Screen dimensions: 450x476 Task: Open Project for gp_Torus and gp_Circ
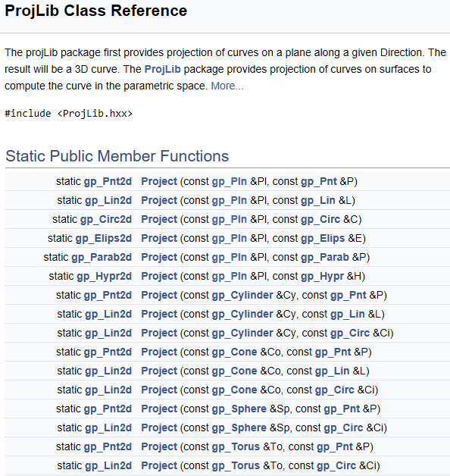click(x=159, y=466)
